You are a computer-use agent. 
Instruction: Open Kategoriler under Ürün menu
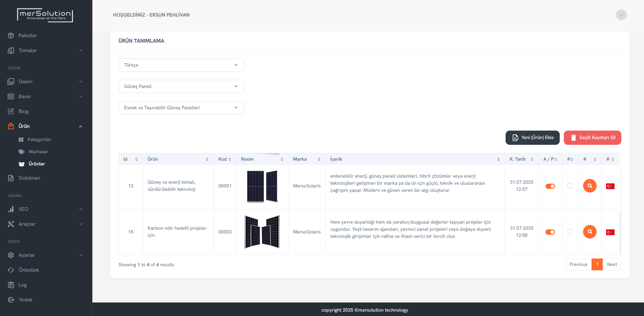click(x=39, y=139)
